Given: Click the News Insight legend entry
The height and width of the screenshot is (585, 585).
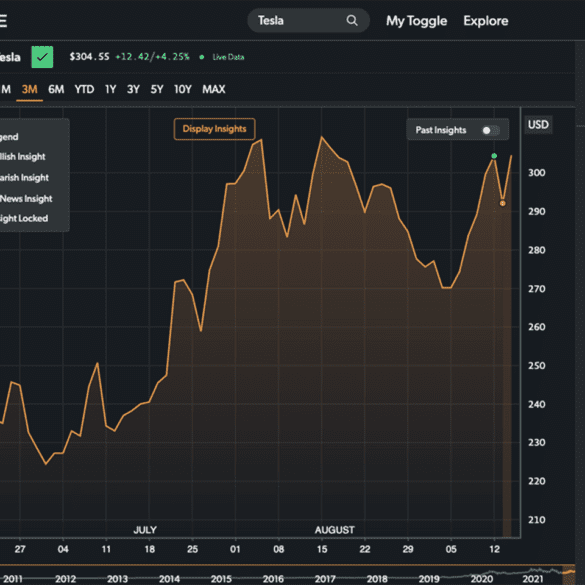Looking at the screenshot, I should [26, 198].
